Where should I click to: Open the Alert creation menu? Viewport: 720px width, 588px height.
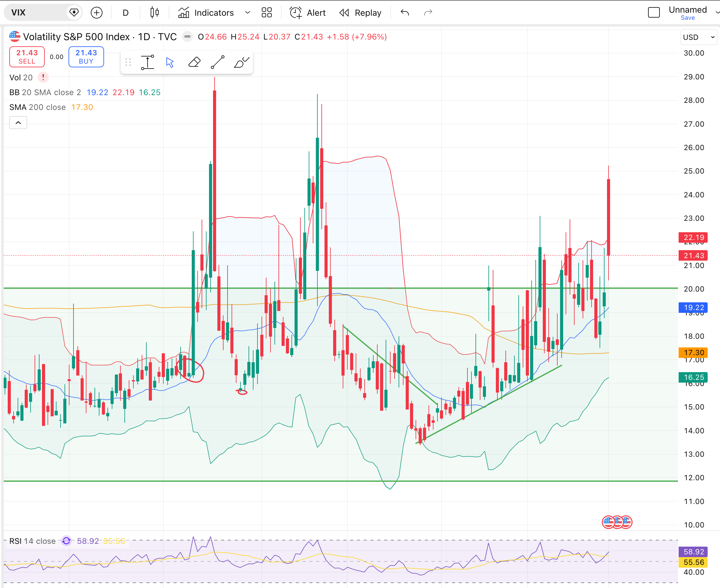(308, 13)
